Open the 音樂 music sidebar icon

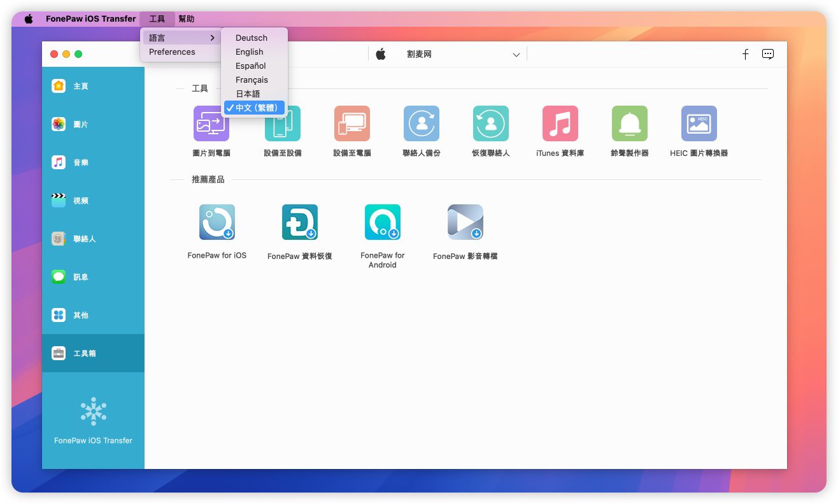[59, 162]
